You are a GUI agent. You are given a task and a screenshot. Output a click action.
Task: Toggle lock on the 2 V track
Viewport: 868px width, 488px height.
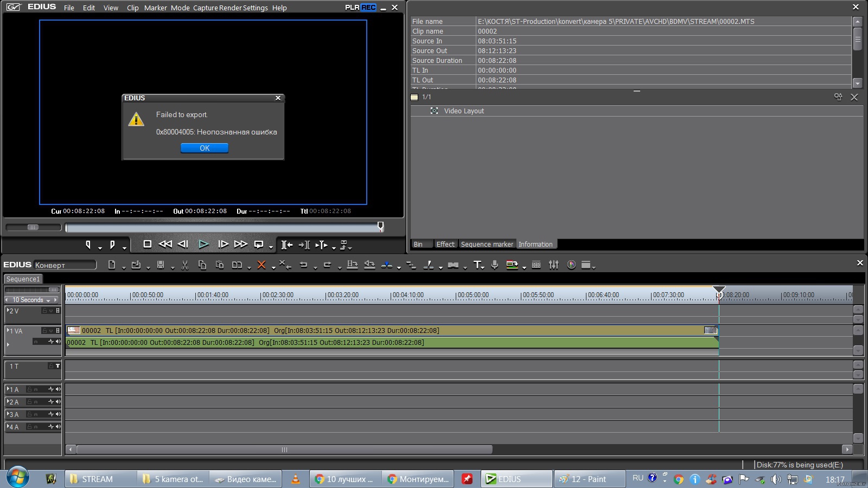point(44,311)
